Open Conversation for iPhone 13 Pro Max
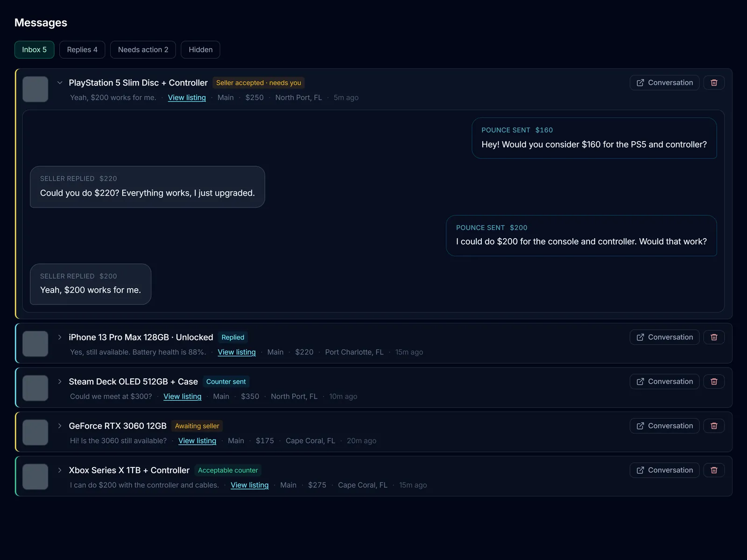This screenshot has height=560, width=747. [664, 337]
